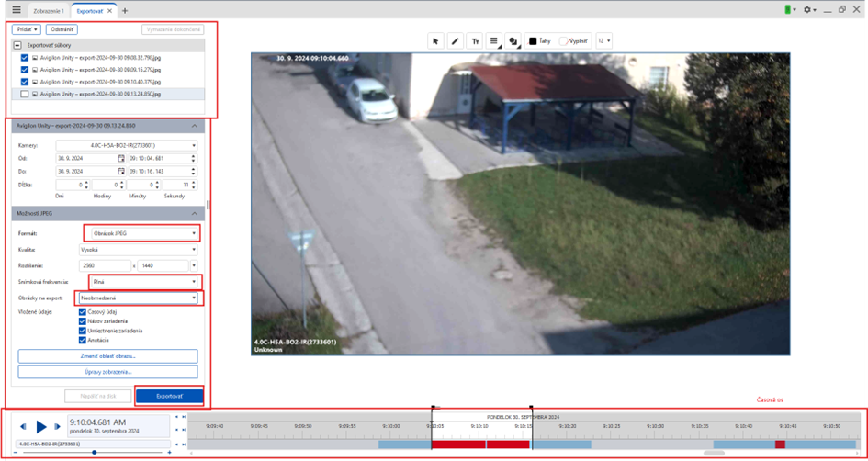Viewport: 868px width, 461px height.
Task: Uncheck the Časový údaj checkbox
Action: tap(83, 312)
